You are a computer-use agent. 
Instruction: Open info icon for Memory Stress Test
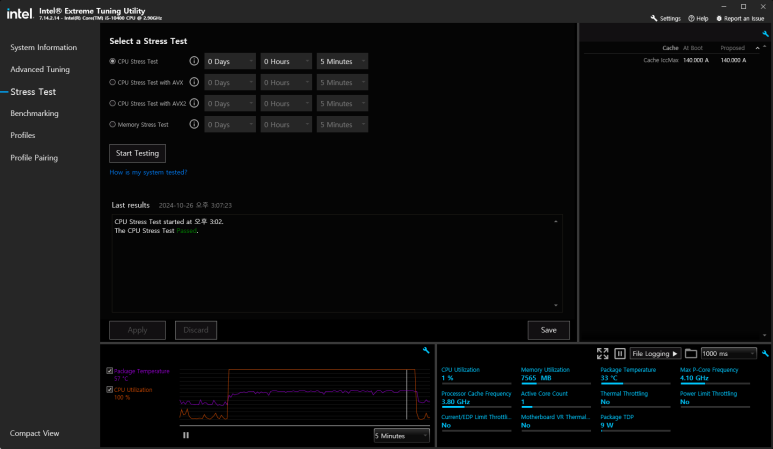coord(194,124)
